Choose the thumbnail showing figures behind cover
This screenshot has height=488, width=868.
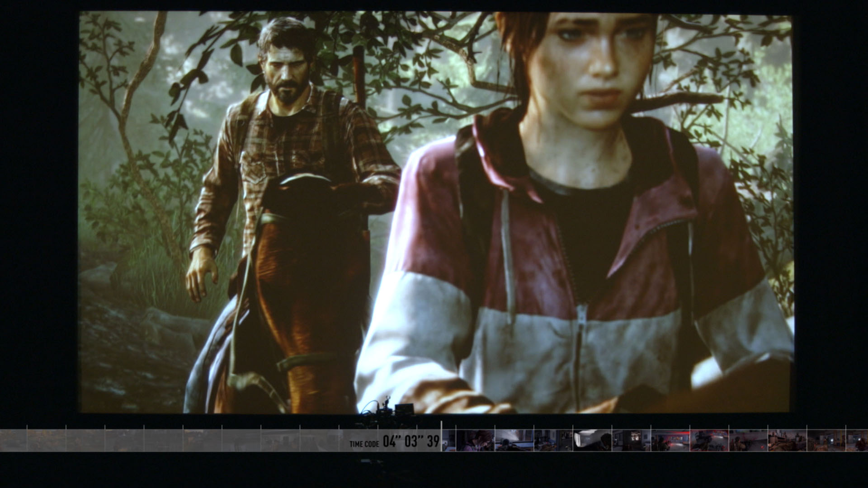coord(787,440)
